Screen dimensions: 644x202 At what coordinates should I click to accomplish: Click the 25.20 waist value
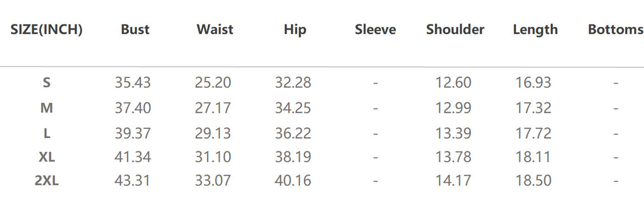(x=213, y=83)
